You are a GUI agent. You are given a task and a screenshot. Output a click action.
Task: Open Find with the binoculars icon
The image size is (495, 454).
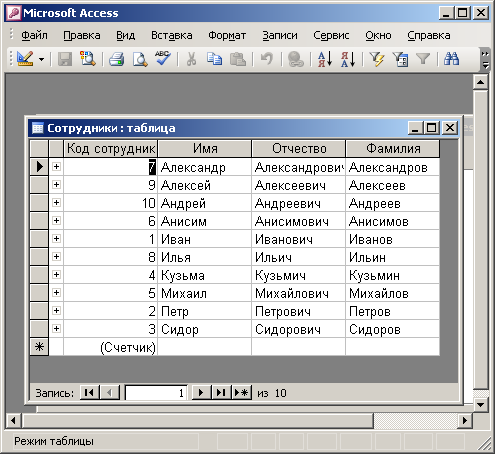[x=452, y=59]
